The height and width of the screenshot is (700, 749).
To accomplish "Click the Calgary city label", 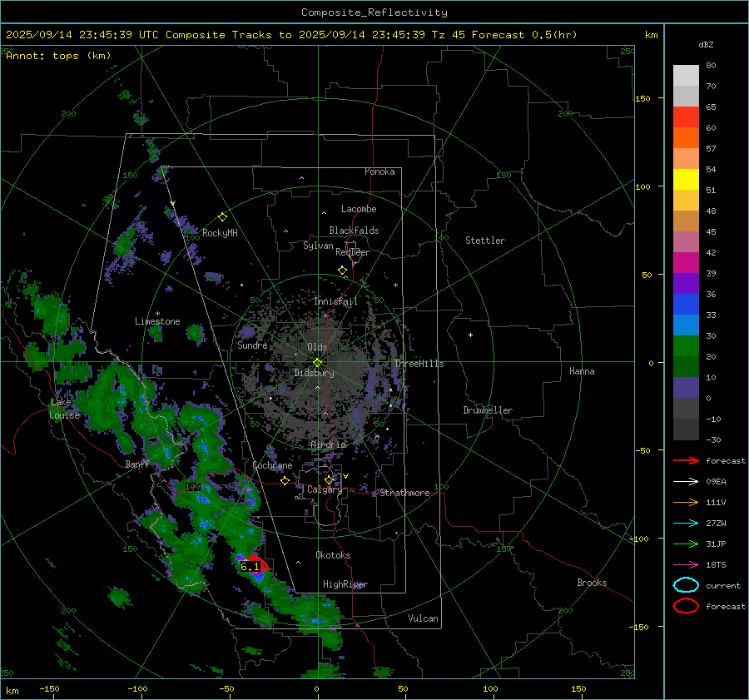I will [x=325, y=489].
